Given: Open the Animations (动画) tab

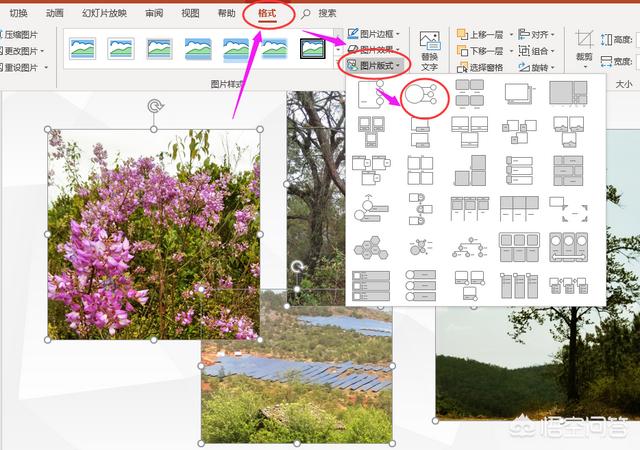Looking at the screenshot, I should tap(55, 13).
